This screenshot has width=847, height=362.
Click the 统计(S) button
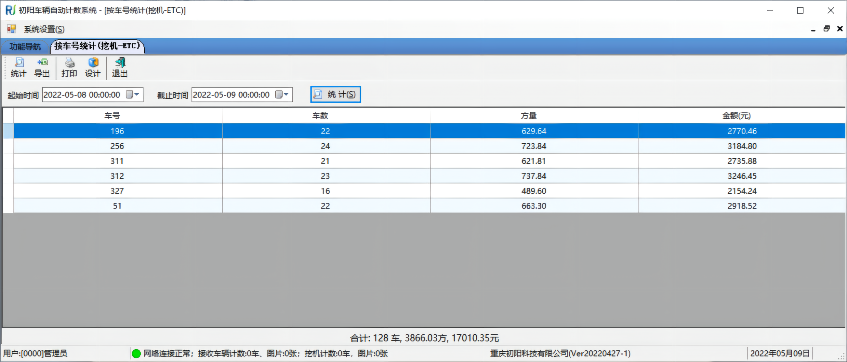[335, 95]
